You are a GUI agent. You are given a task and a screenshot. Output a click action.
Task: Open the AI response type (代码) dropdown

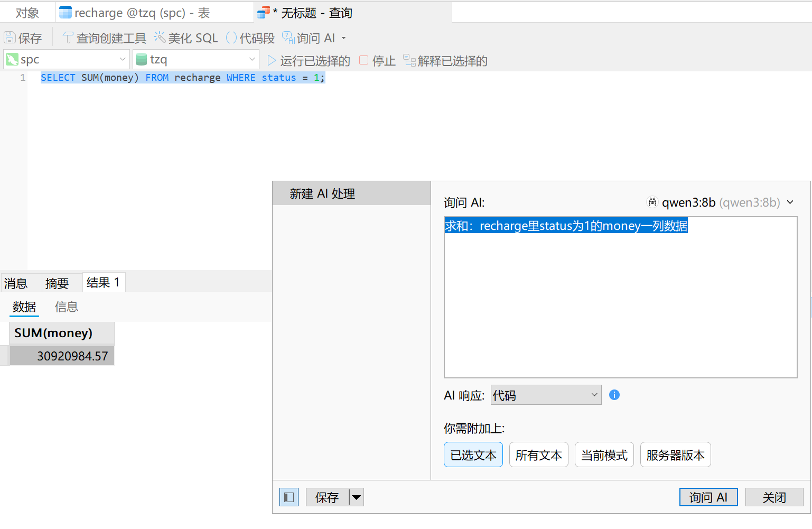pos(594,395)
